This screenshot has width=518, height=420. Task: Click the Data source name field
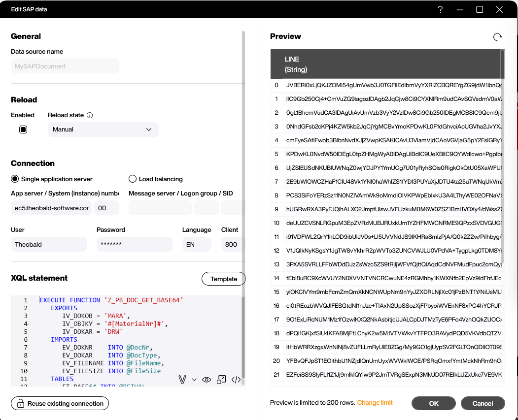point(65,66)
